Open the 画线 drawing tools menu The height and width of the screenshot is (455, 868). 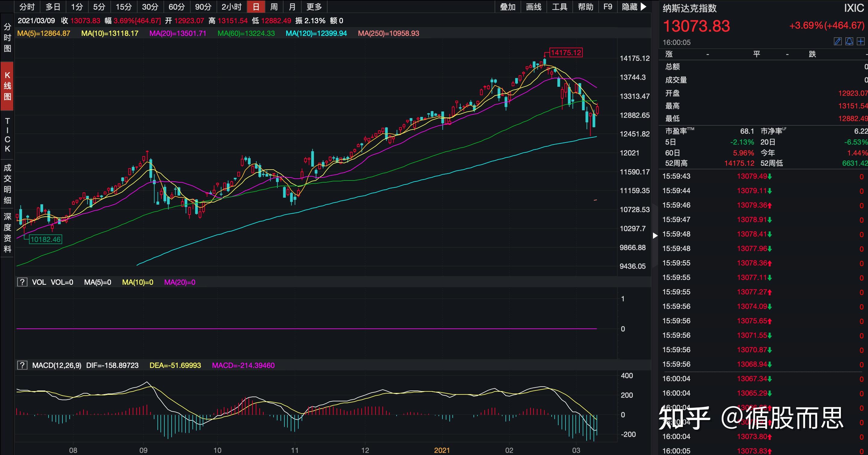(534, 7)
